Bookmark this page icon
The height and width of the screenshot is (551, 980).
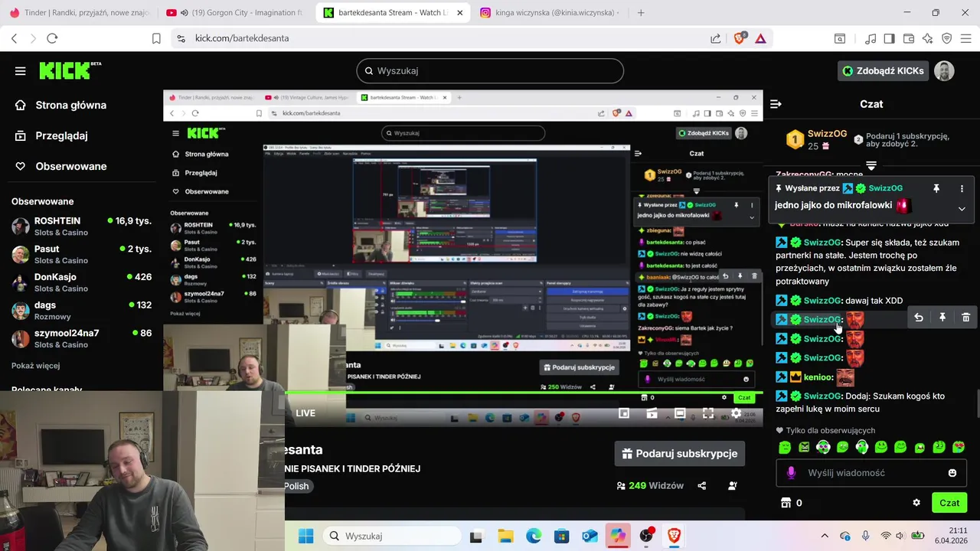point(156,38)
